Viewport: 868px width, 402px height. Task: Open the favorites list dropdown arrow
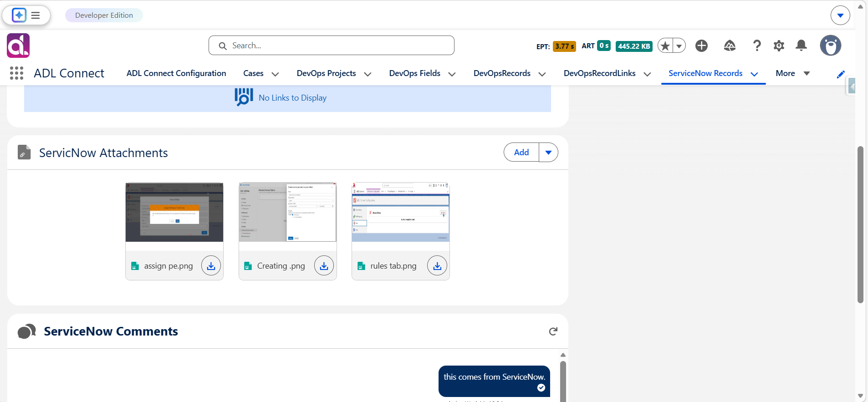(x=679, y=46)
